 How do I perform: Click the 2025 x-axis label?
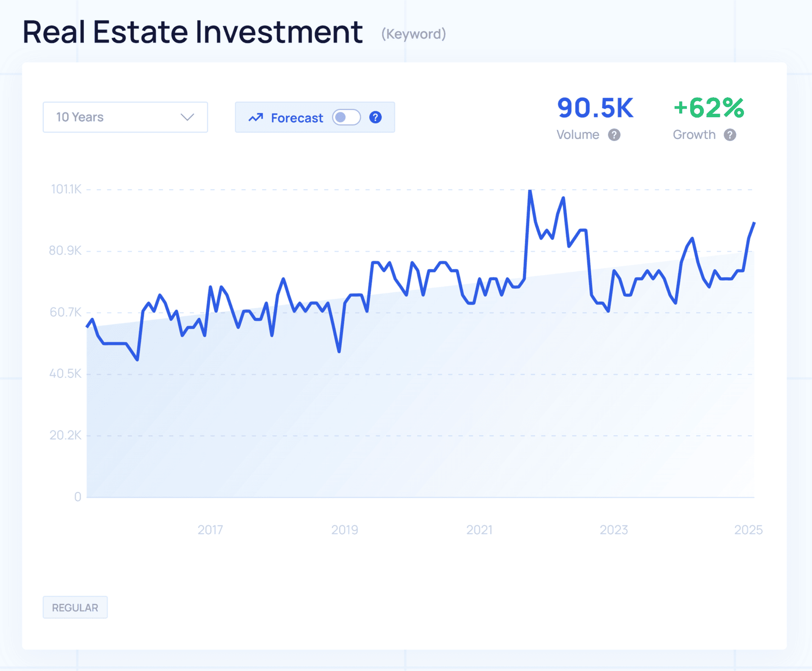[x=748, y=530]
